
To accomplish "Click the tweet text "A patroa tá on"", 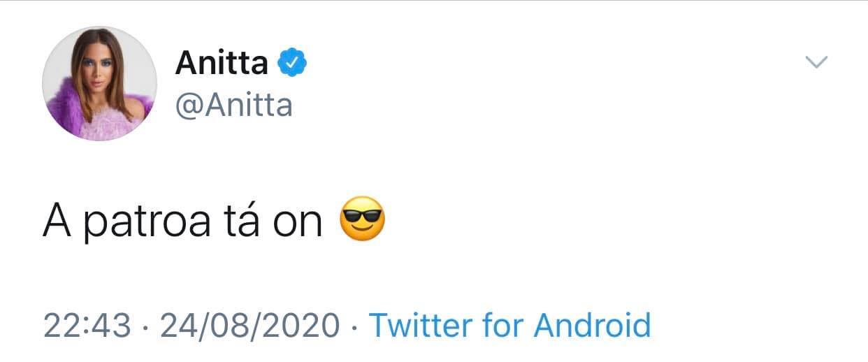I will tap(182, 222).
